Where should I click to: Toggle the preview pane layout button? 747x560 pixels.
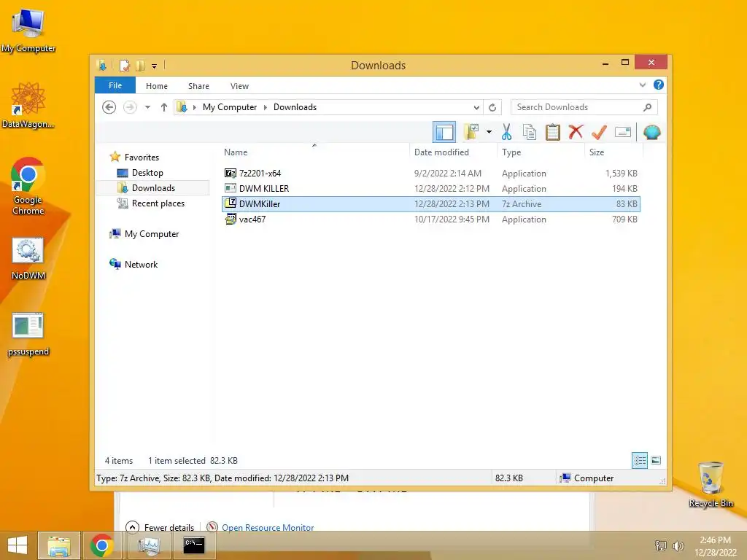444,132
